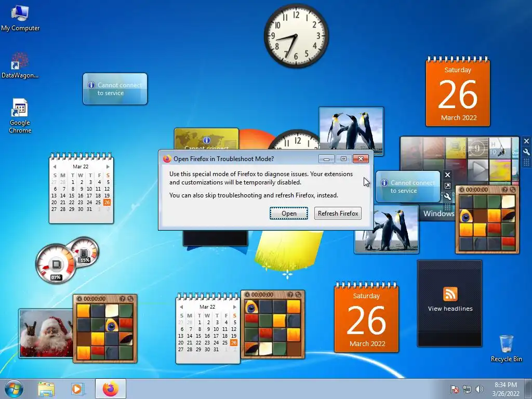This screenshot has width=532, height=399.
Task: Select highlighted 26 in calendar beside bottom puzzle
Action: point(234,342)
